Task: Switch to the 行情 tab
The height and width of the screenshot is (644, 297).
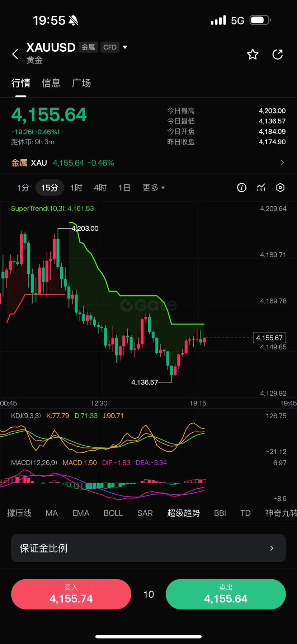Action: 21,83
